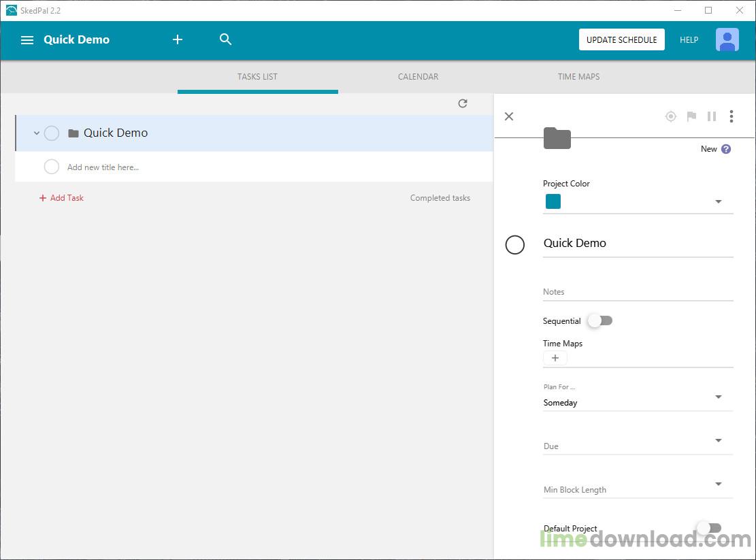Open the hamburger navigation menu
756x560 pixels.
(27, 40)
